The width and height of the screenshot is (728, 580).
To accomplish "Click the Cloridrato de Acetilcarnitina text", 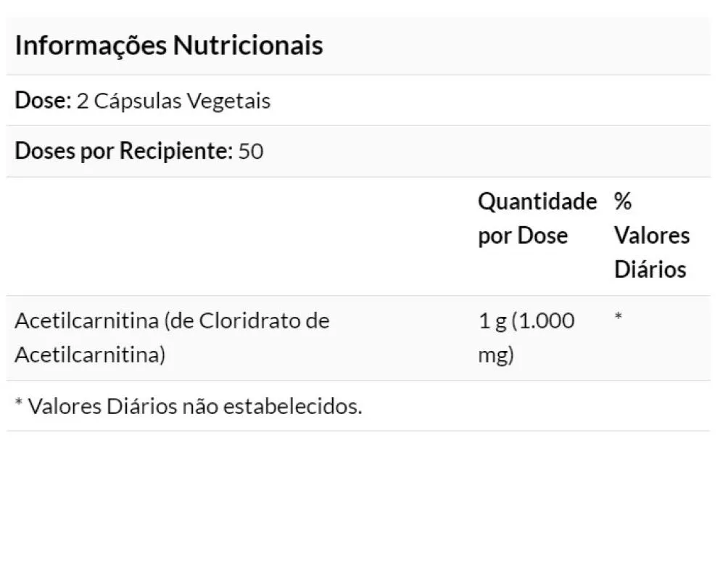I will click(x=173, y=338).
